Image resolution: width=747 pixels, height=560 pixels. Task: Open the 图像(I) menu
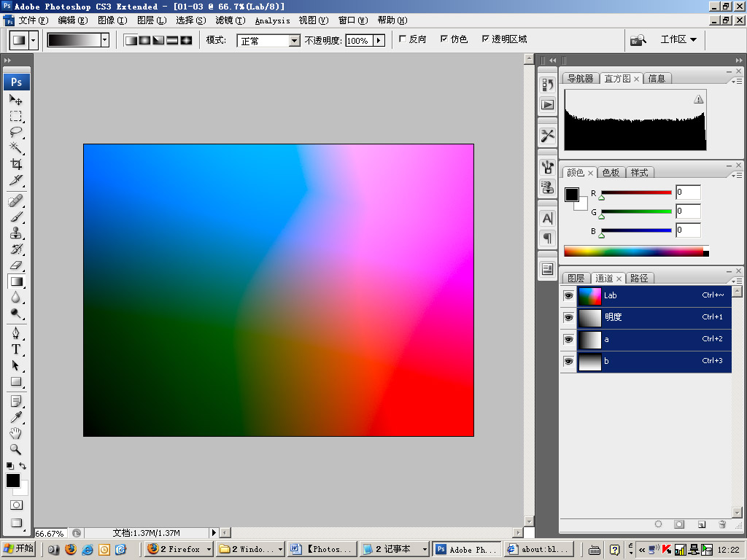(112, 20)
